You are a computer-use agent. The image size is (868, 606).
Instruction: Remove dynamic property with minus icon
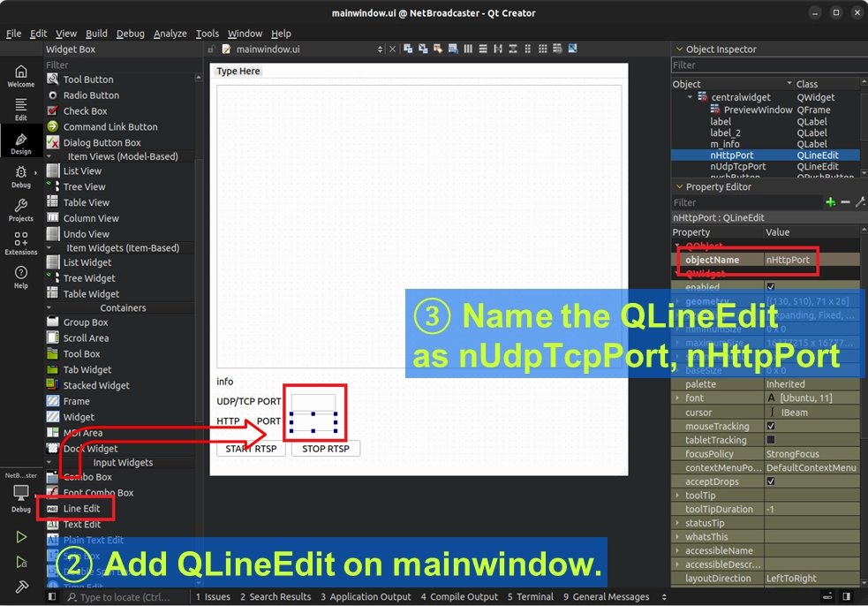(845, 202)
